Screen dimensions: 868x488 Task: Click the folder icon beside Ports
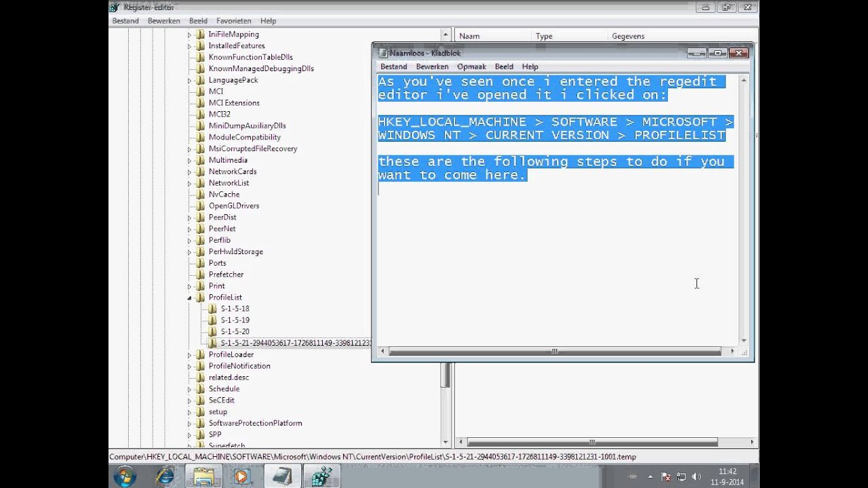(200, 263)
